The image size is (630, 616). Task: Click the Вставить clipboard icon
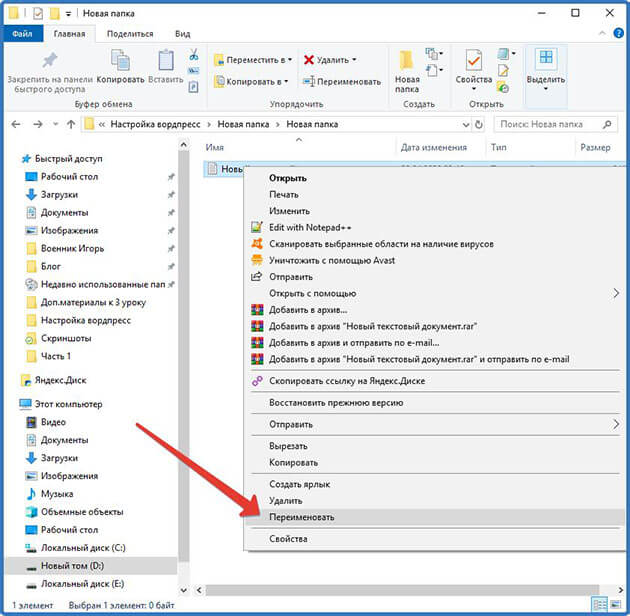coord(166,60)
